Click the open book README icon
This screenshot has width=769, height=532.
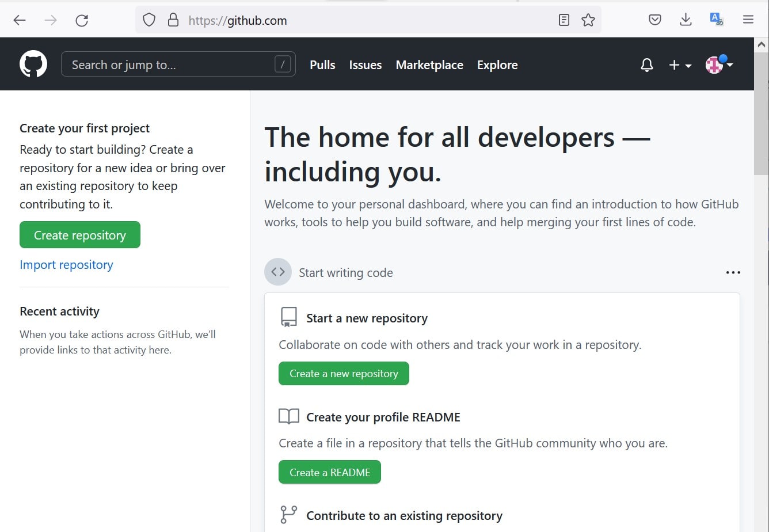tap(289, 416)
